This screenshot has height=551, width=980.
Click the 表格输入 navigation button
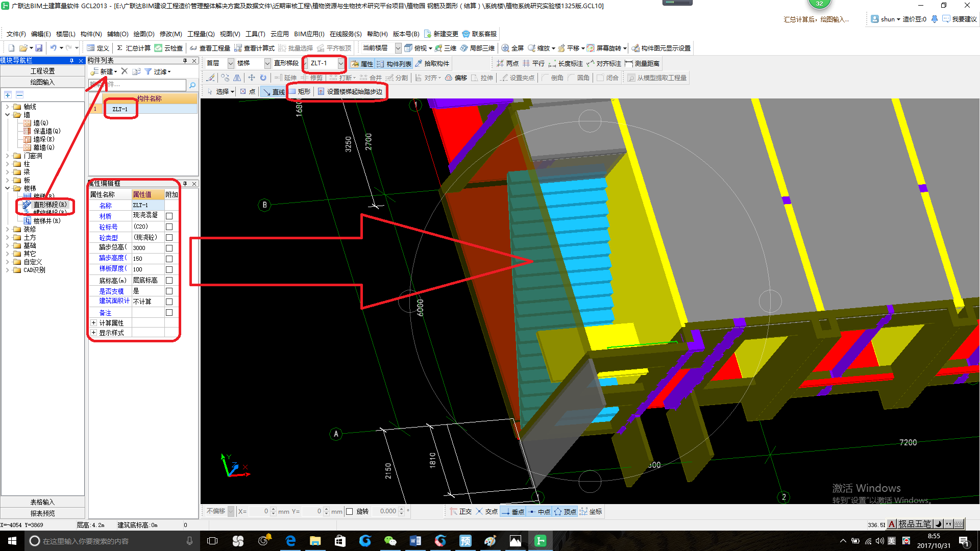[42, 503]
